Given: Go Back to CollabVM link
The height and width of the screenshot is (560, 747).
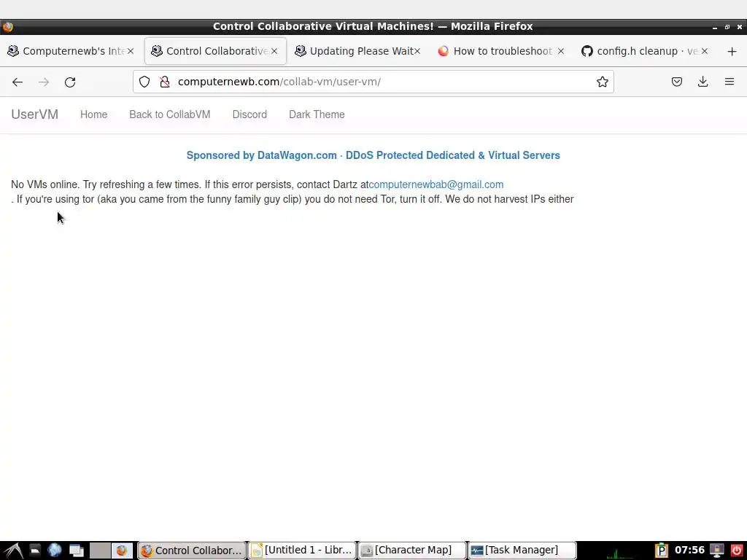Looking at the screenshot, I should point(169,114).
